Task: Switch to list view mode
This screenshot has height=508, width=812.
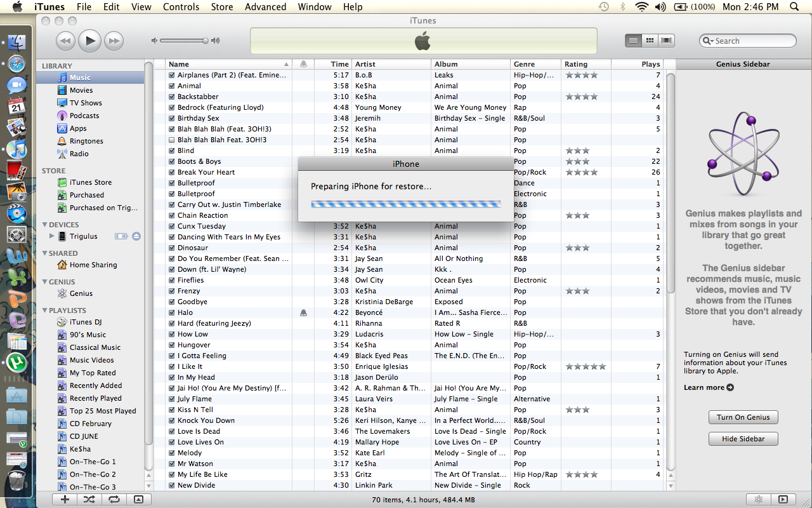Action: click(x=633, y=41)
